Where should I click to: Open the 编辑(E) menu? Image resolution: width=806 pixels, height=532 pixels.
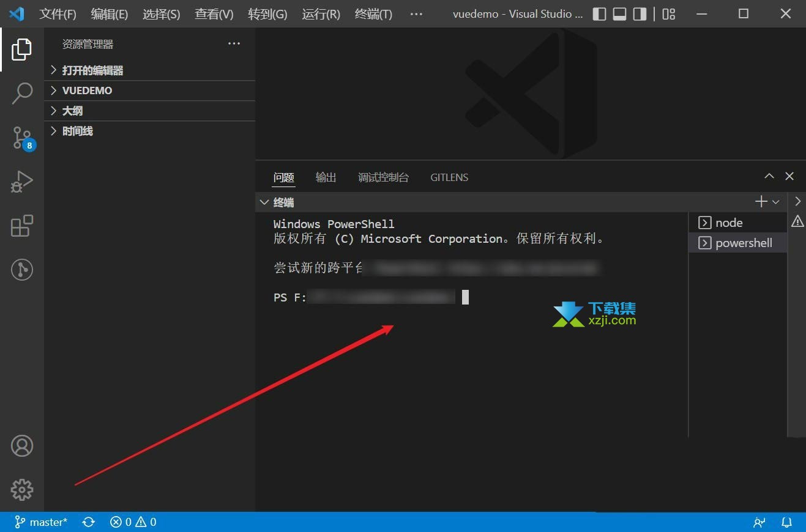(110, 14)
